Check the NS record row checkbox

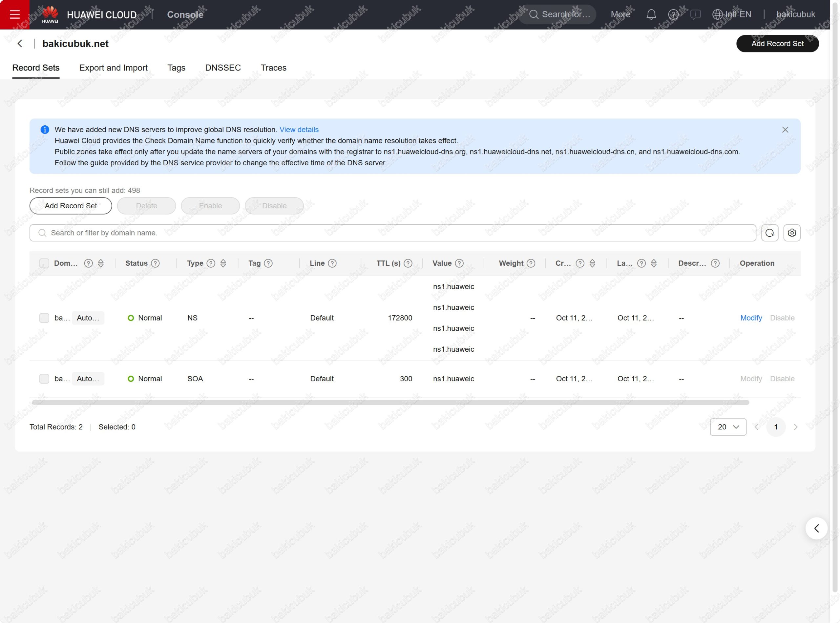tap(44, 318)
